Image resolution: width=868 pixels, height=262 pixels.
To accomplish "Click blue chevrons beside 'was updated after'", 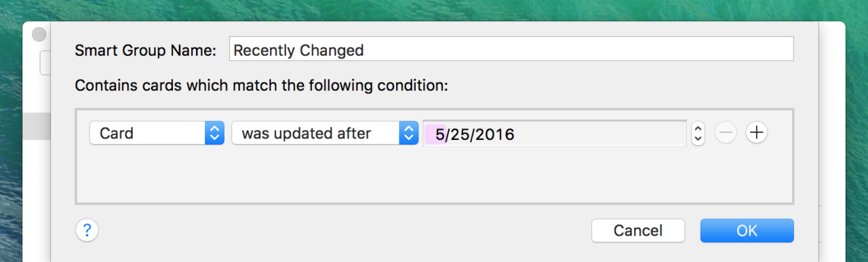I will pos(408,133).
